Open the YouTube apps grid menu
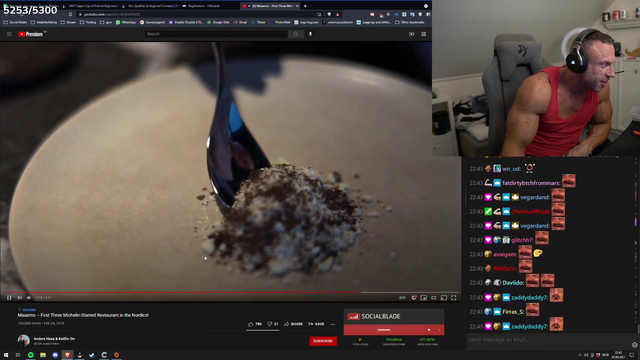 point(424,34)
